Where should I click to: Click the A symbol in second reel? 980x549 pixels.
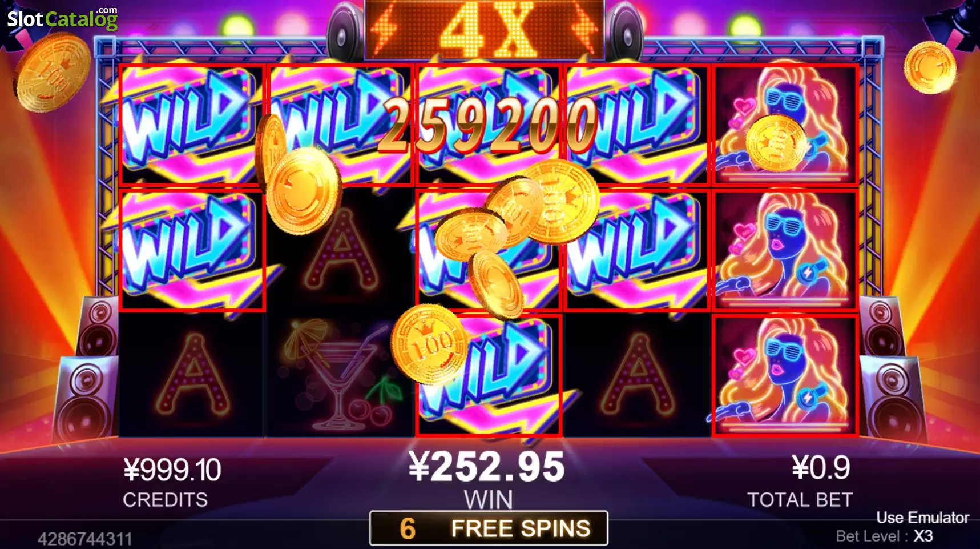coord(341,249)
